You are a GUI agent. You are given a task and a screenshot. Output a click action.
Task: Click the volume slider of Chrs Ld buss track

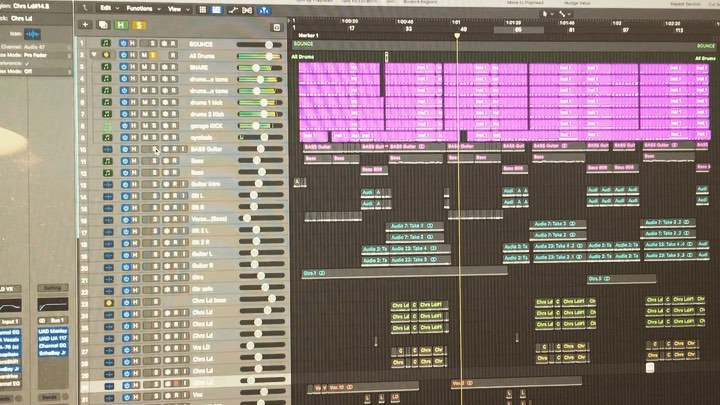coord(262,298)
